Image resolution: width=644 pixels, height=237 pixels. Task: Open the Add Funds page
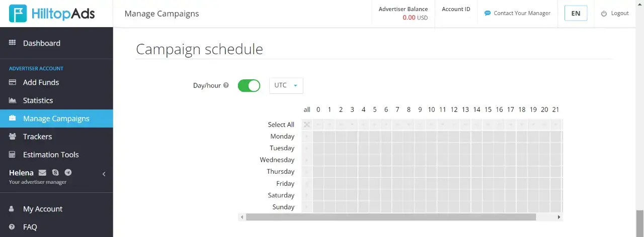click(x=41, y=82)
